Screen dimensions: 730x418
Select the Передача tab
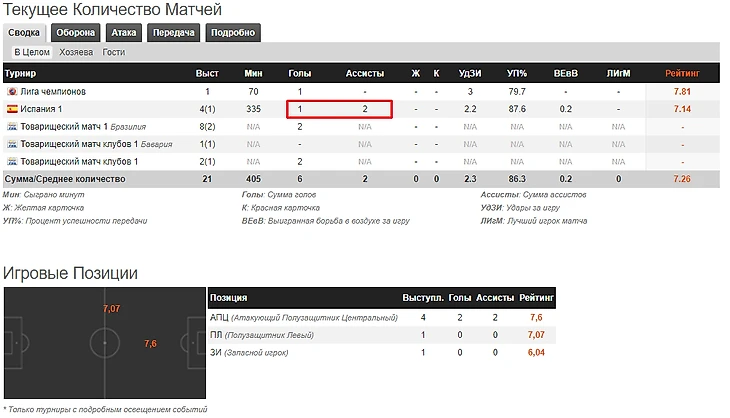[x=174, y=33]
